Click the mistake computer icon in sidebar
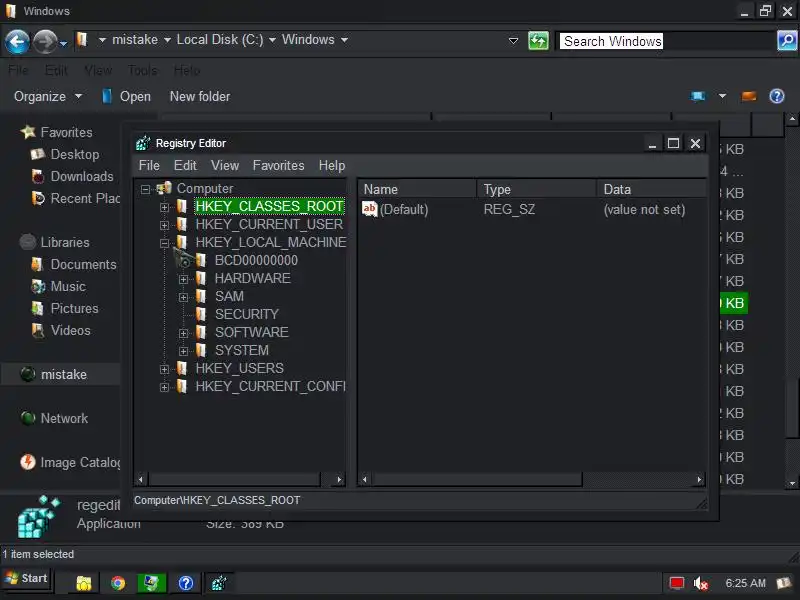Viewport: 800px width, 600px height. [x=28, y=374]
